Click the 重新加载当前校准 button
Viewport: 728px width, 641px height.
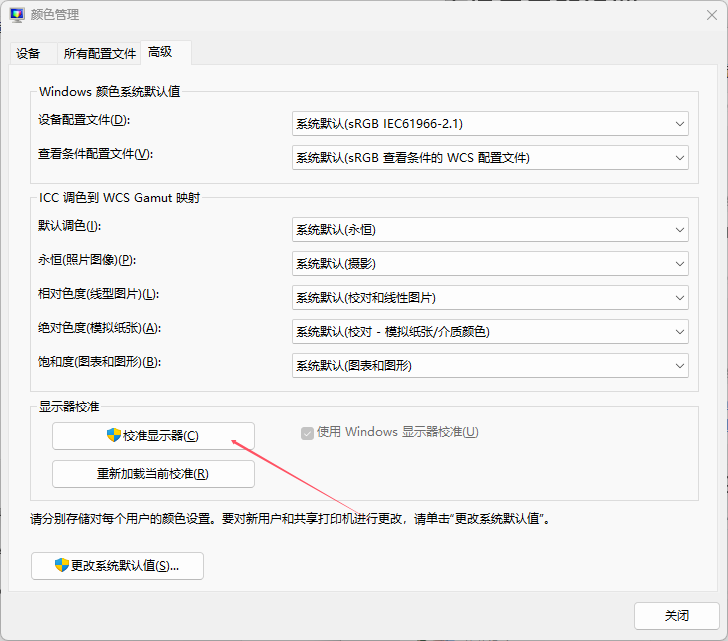(153, 474)
